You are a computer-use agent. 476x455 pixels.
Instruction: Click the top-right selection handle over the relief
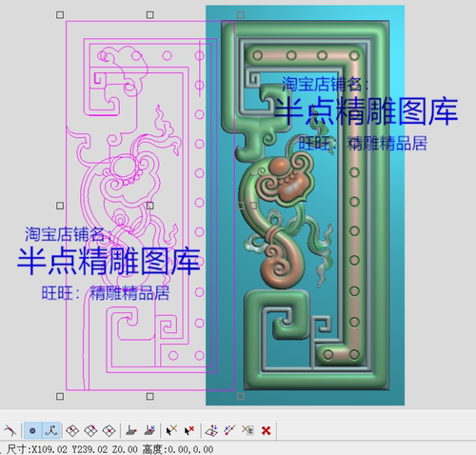pos(241,15)
